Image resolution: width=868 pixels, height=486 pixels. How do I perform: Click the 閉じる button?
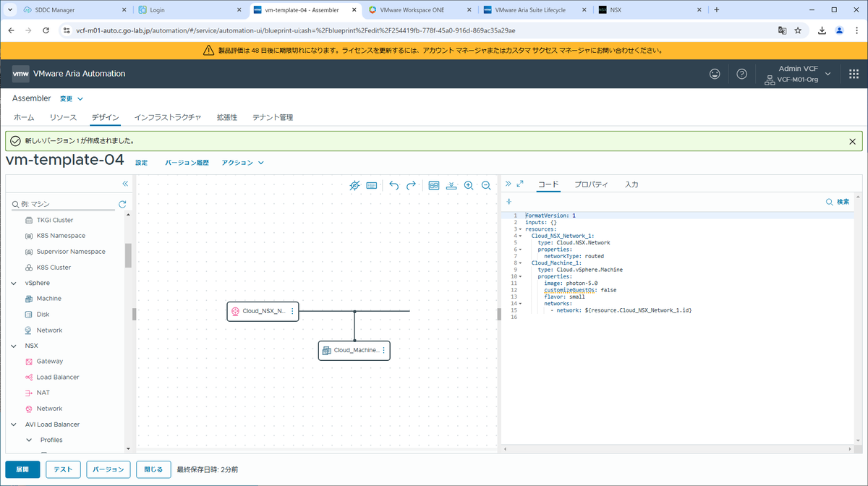[153, 469]
